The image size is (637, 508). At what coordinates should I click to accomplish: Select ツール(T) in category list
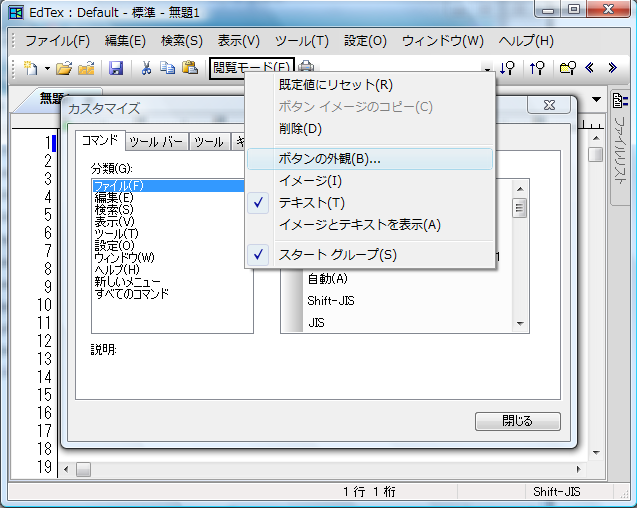tap(117, 234)
